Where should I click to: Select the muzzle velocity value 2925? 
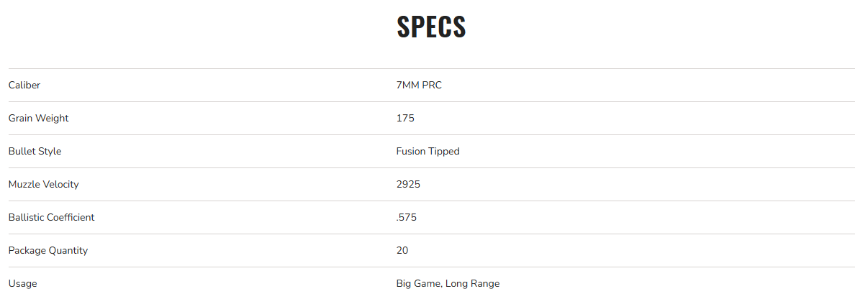tap(408, 184)
